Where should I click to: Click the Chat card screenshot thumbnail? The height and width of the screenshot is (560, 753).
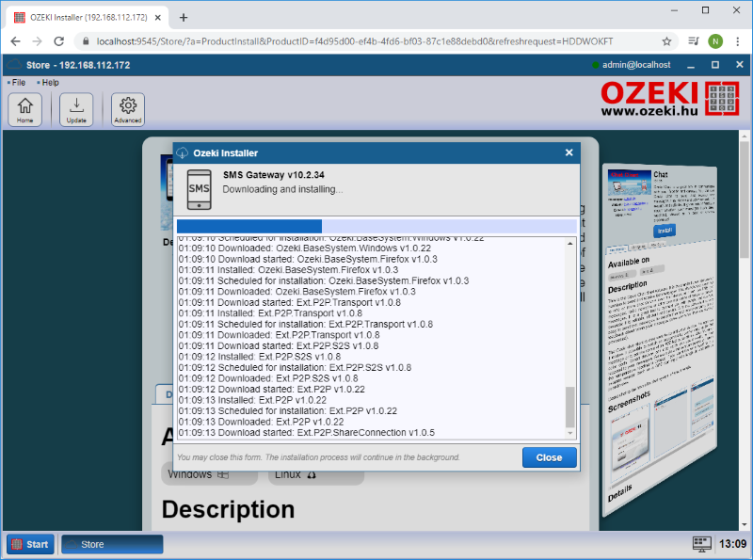coord(630,441)
